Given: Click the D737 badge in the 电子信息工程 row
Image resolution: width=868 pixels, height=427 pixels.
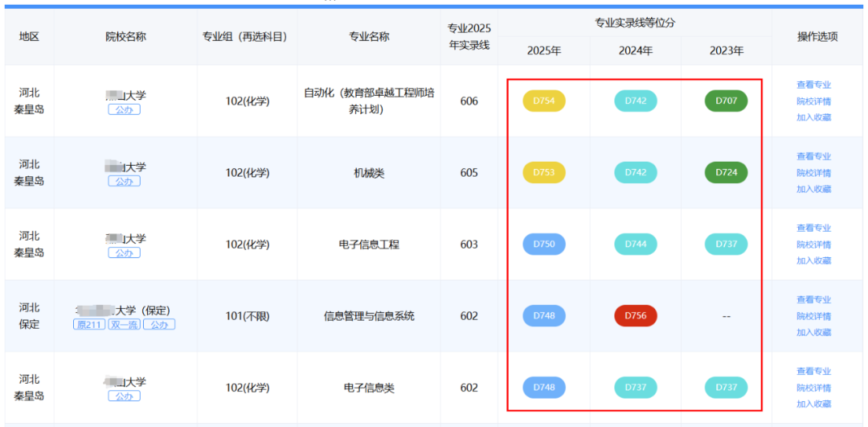Looking at the screenshot, I should pos(727,244).
